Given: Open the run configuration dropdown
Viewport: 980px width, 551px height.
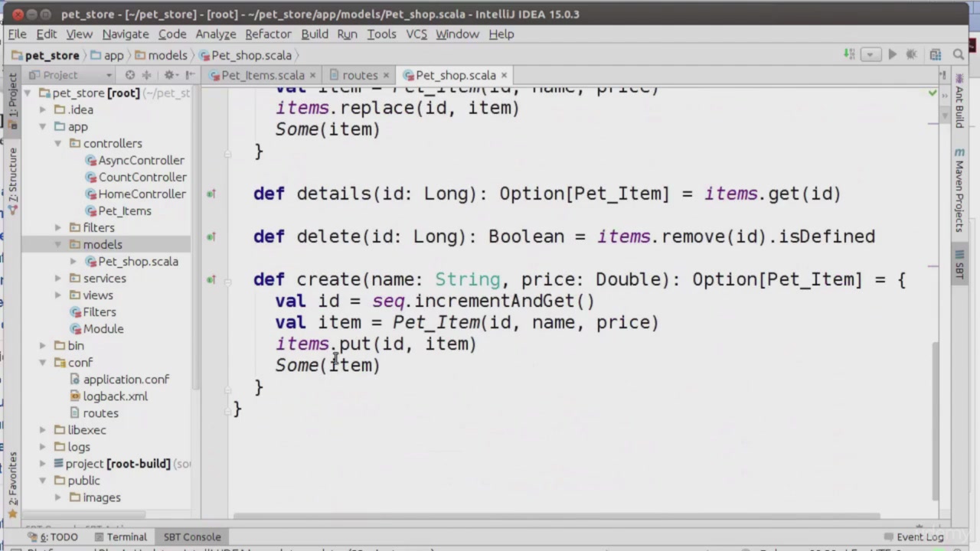Looking at the screenshot, I should 871,54.
